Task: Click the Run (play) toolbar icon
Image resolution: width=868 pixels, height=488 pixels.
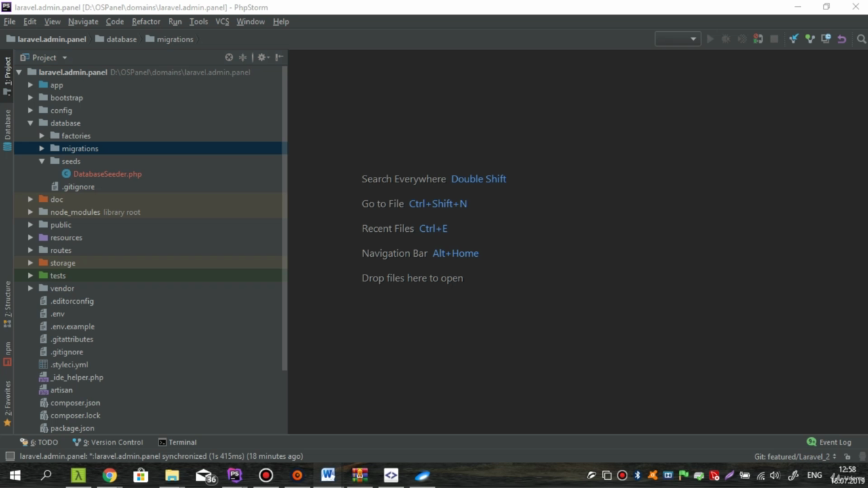Action: [x=710, y=39]
